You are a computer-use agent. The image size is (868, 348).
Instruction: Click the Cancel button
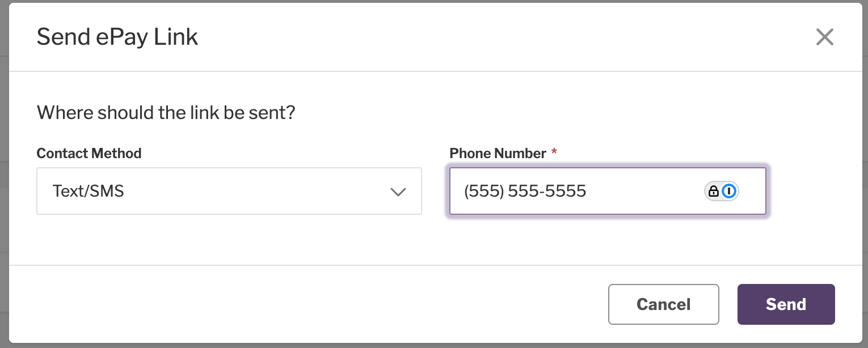tap(664, 304)
